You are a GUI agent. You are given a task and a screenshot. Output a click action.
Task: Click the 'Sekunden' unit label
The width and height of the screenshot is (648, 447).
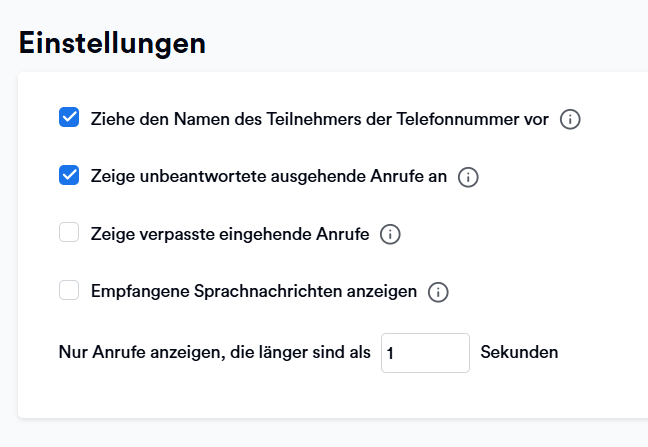pos(519,353)
